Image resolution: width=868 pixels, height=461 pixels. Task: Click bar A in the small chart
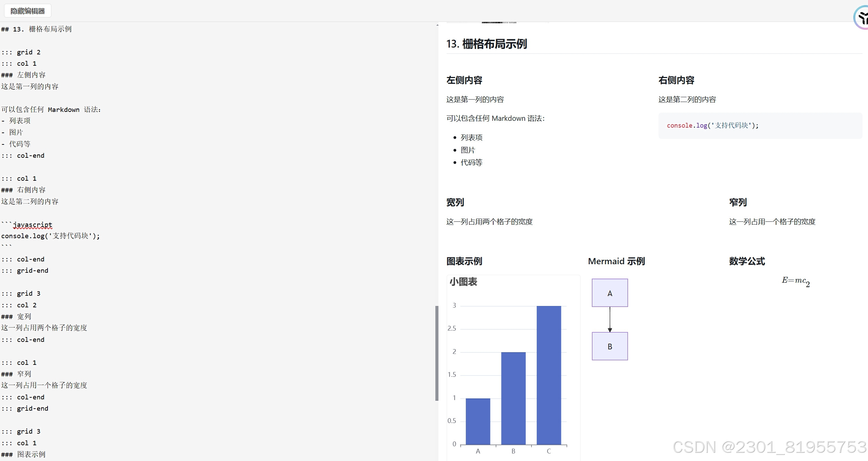[x=478, y=421]
